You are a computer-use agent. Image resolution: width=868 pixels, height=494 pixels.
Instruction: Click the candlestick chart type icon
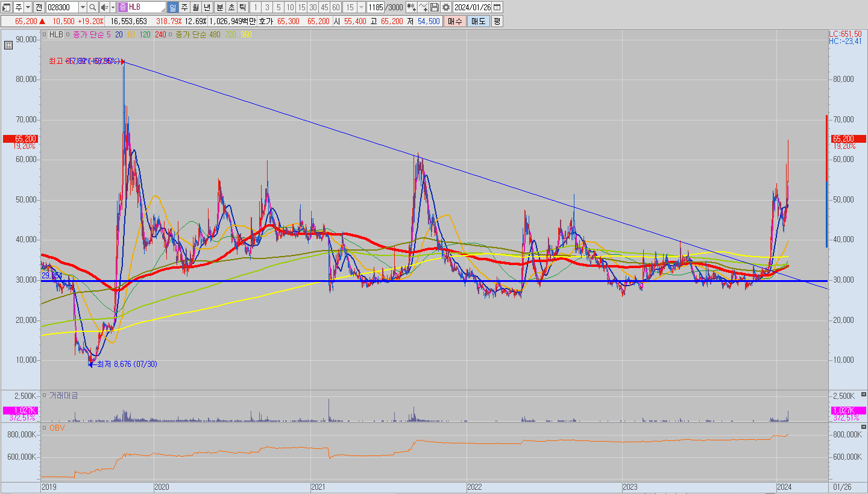tap(411, 7)
